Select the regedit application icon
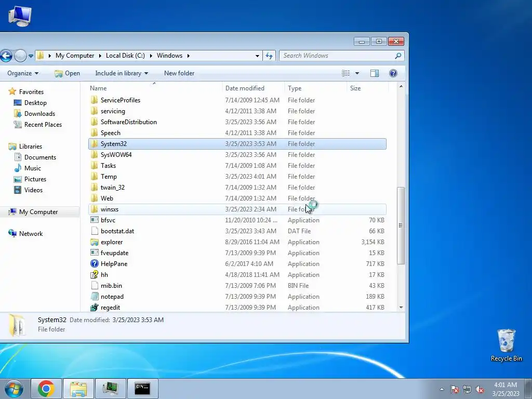The height and width of the screenshot is (399, 532). pyautogui.click(x=95, y=308)
